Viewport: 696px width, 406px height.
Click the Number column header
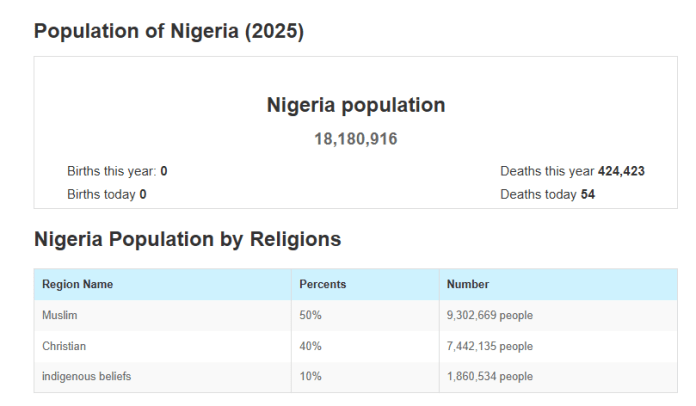coord(468,284)
